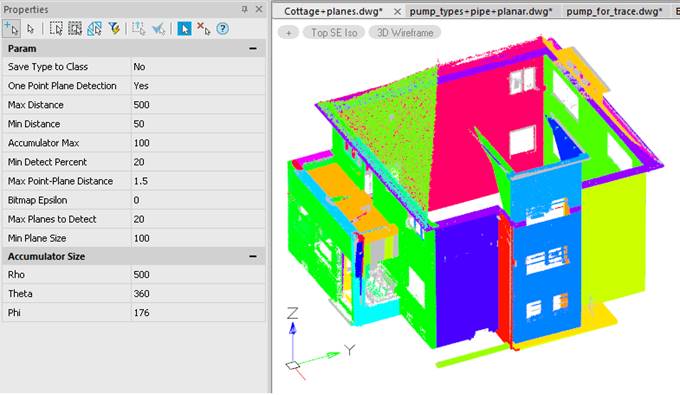The image size is (680, 395).
Task: Choose the dotted-fill rectangle selection tool
Action: [x=75, y=29]
